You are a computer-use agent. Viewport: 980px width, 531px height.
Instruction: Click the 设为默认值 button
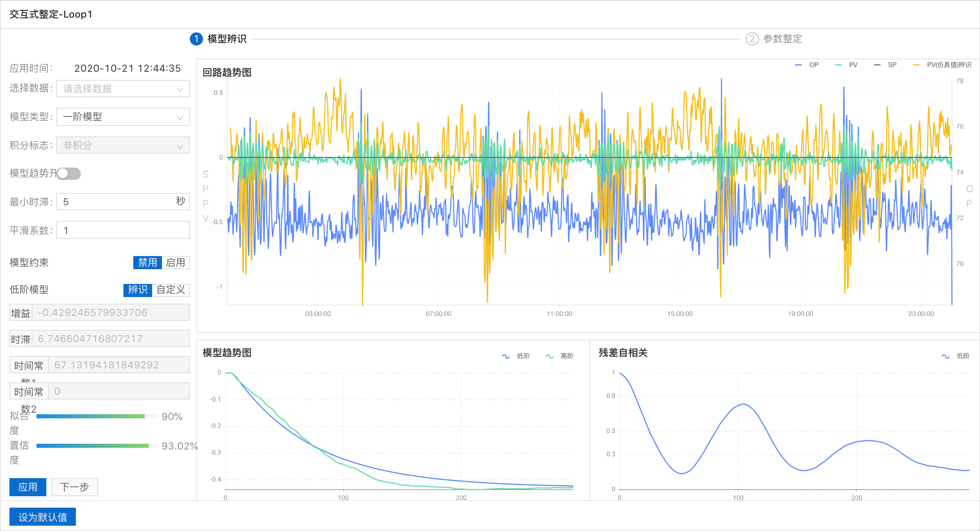(43, 517)
